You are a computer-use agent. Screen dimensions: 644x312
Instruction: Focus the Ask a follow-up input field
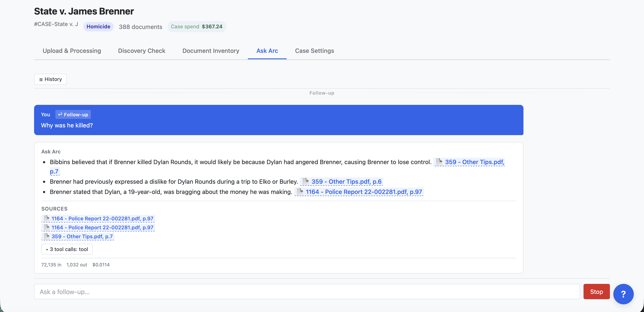point(307,292)
